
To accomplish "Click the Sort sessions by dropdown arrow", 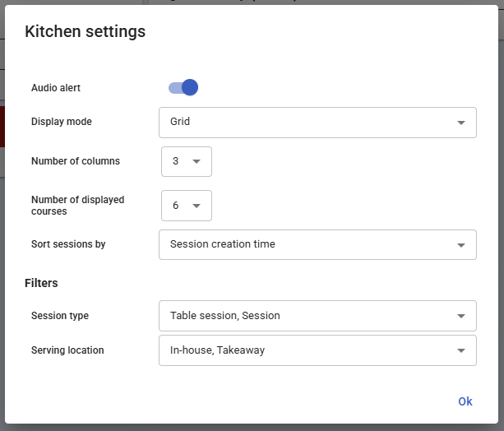I will coord(460,245).
